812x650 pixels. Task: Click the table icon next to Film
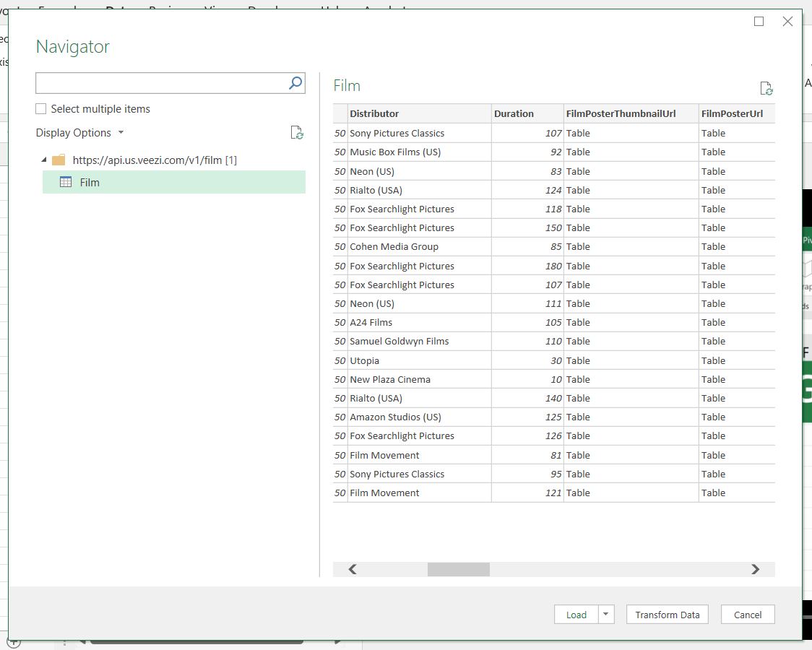[x=65, y=182]
